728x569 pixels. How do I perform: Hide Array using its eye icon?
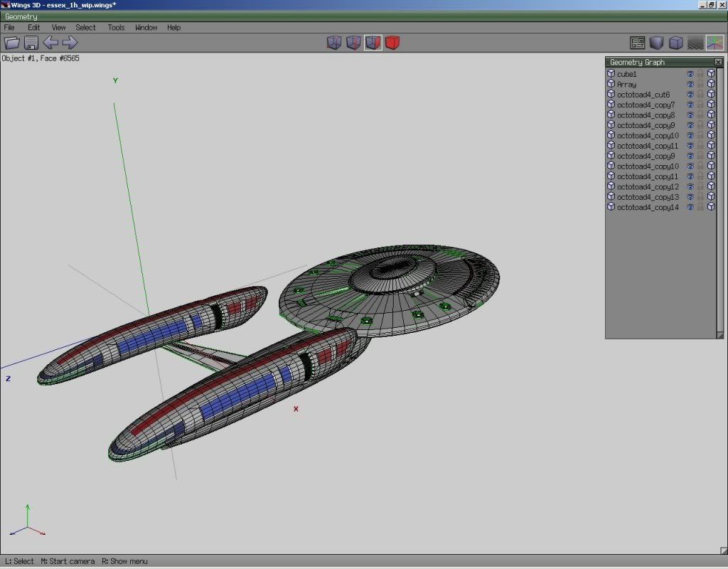point(690,84)
